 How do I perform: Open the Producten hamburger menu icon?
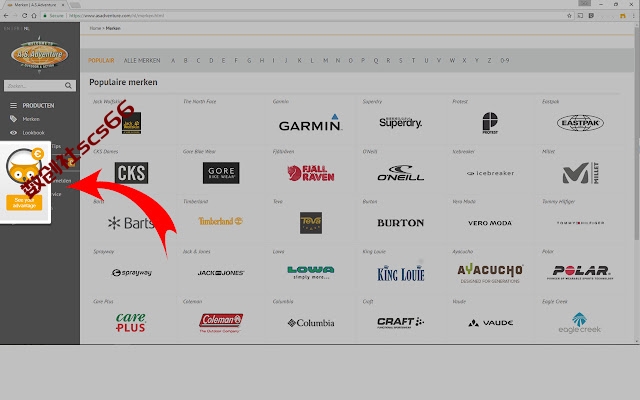click(13, 105)
